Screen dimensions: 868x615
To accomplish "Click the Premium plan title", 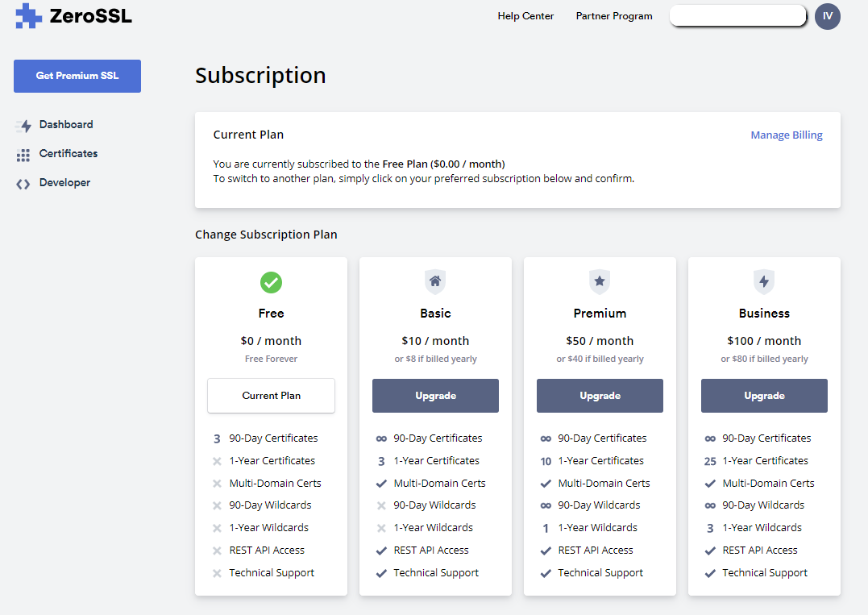I will click(x=600, y=314).
